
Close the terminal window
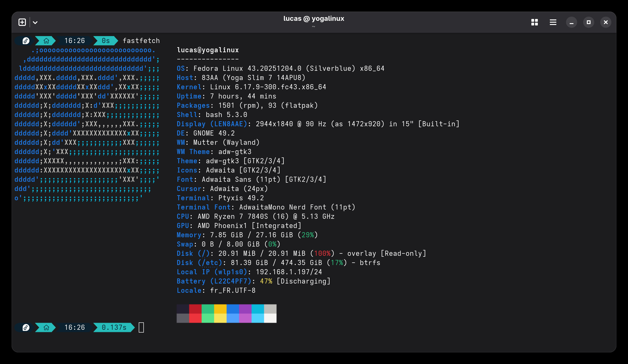[x=606, y=22]
